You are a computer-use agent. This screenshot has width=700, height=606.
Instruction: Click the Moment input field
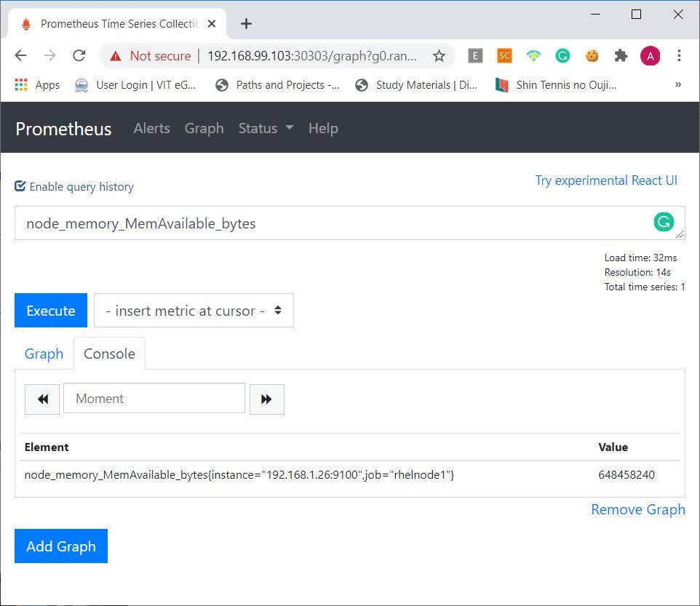pyautogui.click(x=154, y=398)
